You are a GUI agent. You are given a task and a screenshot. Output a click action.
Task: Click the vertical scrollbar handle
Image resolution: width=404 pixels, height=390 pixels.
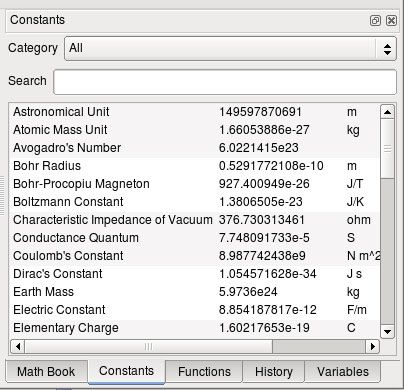point(387,149)
